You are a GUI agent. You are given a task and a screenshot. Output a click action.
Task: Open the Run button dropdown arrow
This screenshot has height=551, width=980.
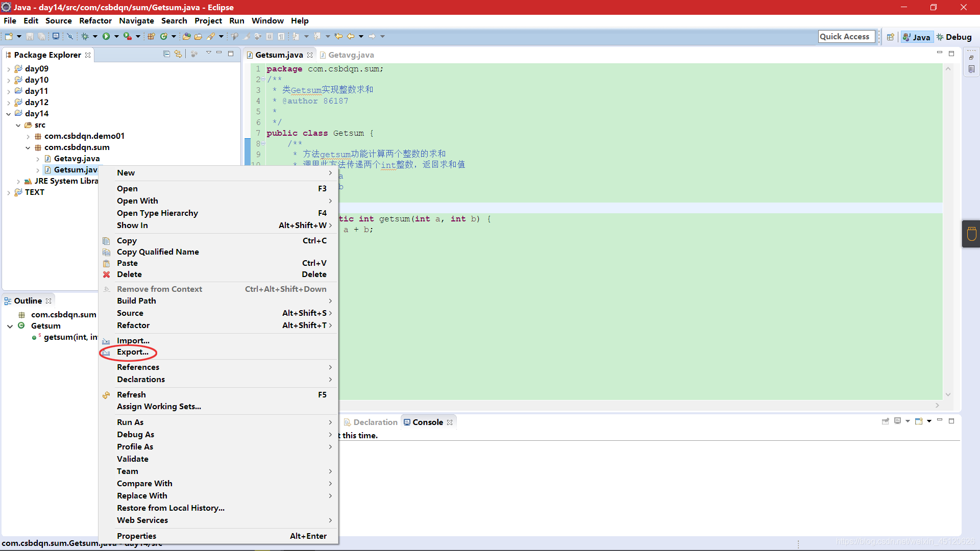coord(116,36)
